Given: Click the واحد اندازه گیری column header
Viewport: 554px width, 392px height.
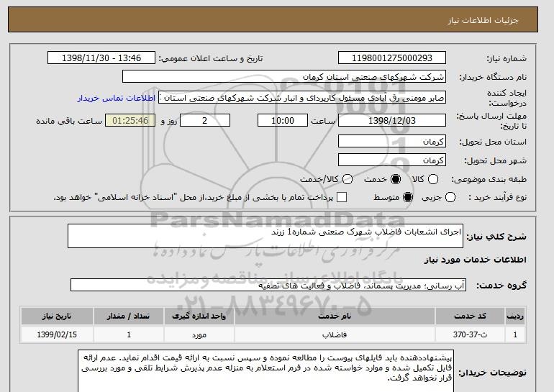Looking at the screenshot, I should 199,316.
